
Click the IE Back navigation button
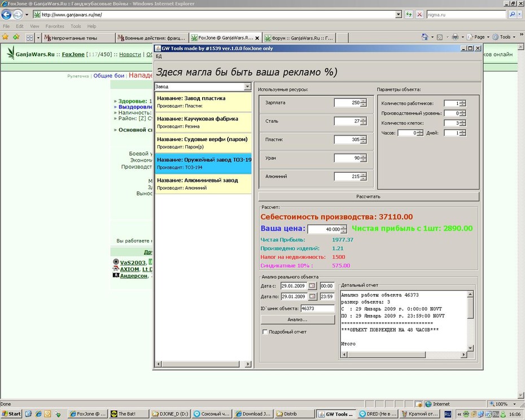[x=6, y=15]
